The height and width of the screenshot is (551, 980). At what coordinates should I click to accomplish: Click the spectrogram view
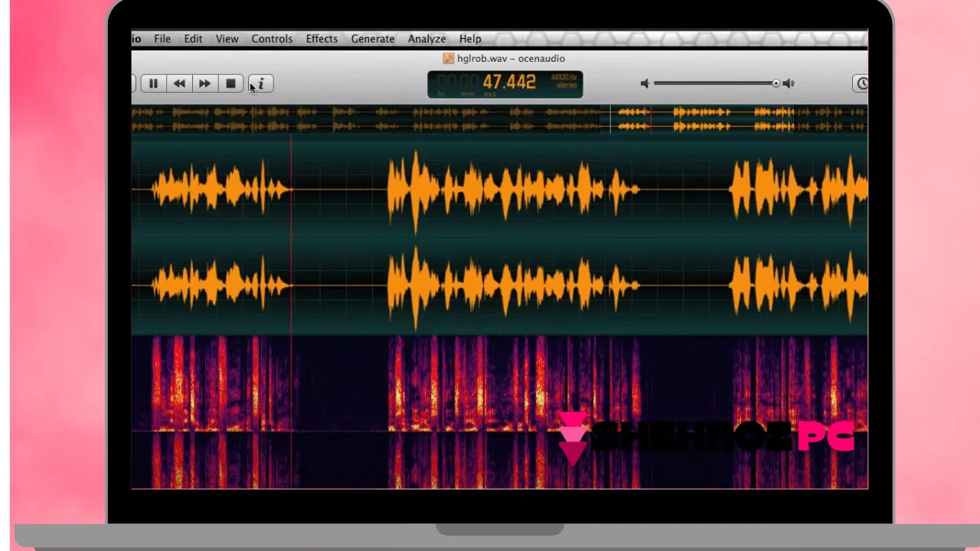pos(499,412)
